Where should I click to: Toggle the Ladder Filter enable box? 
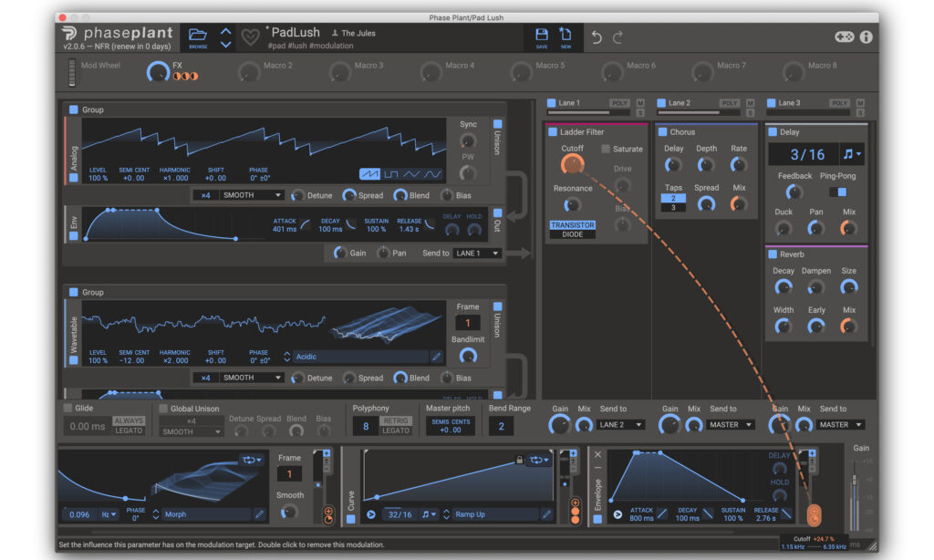[553, 131]
